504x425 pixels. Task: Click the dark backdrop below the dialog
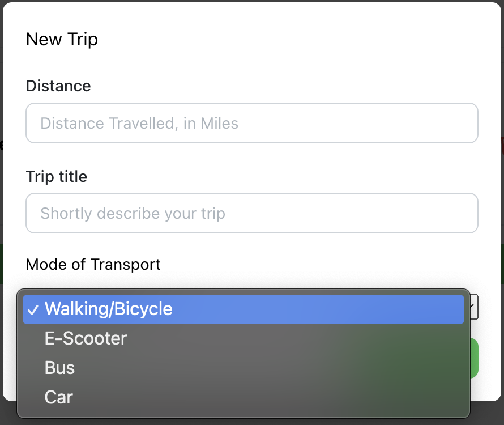[487, 415]
